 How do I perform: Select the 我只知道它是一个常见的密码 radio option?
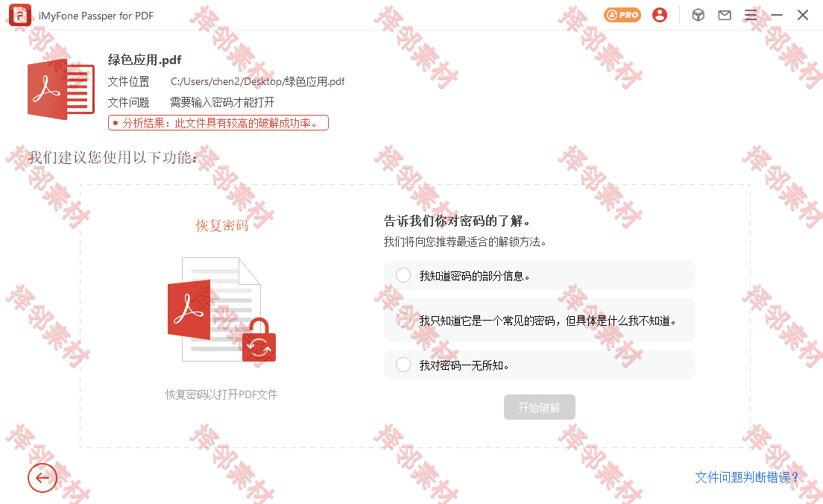pyautogui.click(x=403, y=320)
